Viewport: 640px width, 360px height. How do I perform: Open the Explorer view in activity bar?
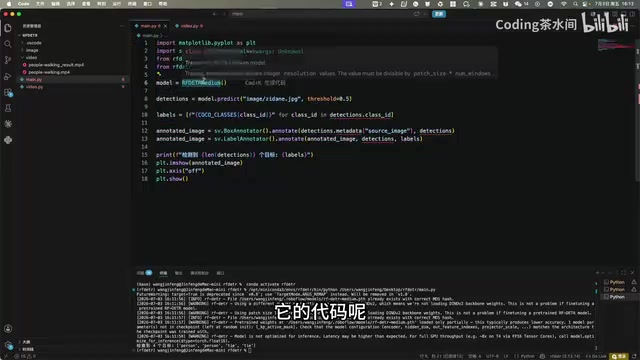click(8, 28)
